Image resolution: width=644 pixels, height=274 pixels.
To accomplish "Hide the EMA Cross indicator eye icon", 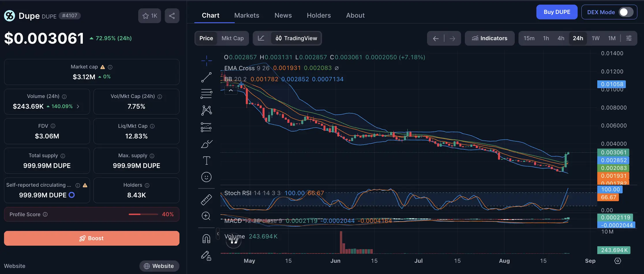I will click(x=337, y=68).
